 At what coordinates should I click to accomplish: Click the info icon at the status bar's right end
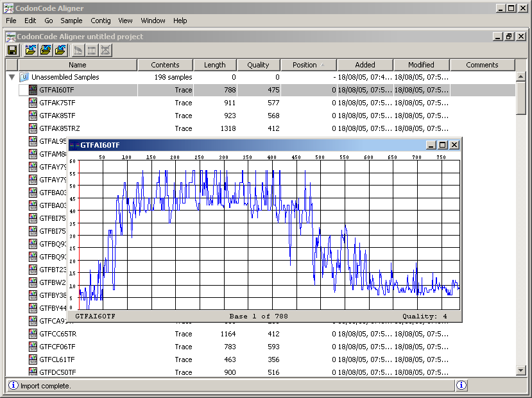point(461,385)
